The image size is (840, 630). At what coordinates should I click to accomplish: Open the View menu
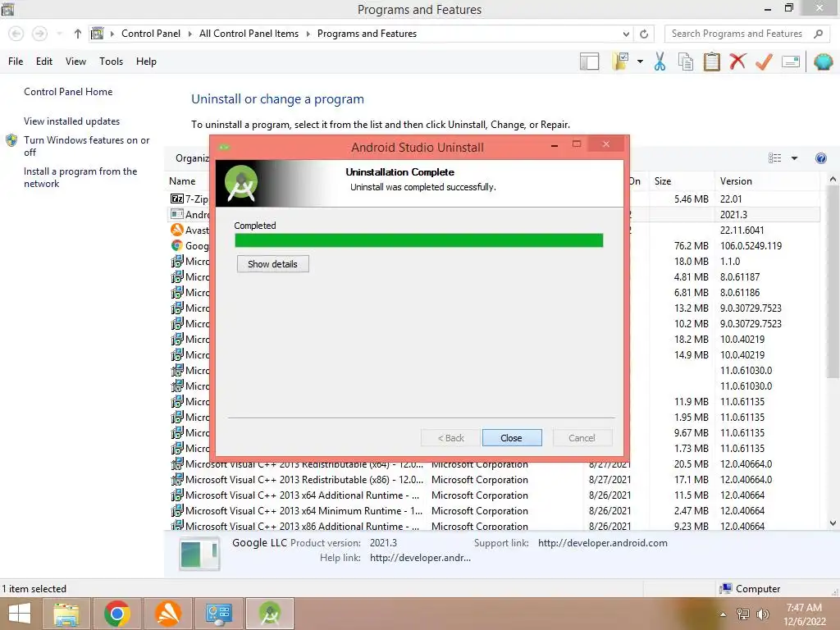pyautogui.click(x=75, y=62)
